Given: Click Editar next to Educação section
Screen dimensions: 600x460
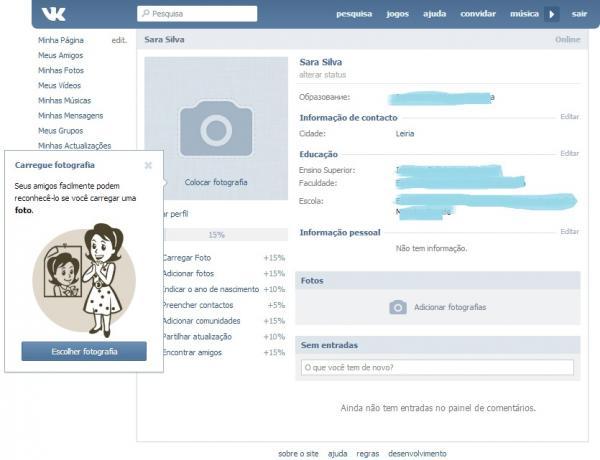Looking at the screenshot, I should pos(569,154).
